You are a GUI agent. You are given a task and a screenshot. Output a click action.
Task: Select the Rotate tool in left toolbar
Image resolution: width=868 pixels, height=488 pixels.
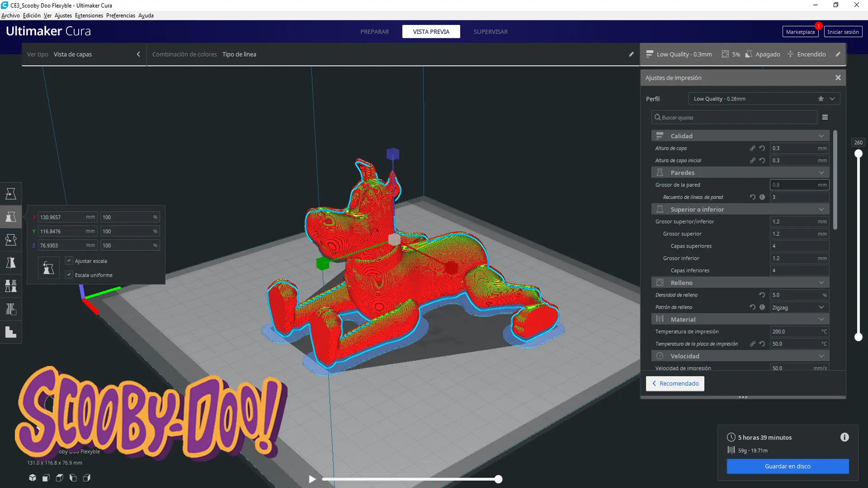tap(11, 239)
